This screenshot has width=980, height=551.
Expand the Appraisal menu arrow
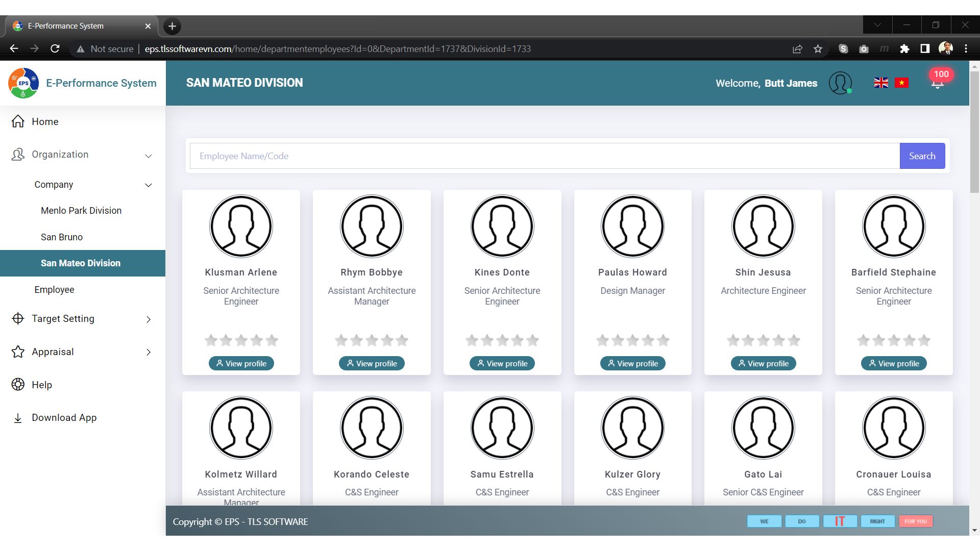(149, 352)
